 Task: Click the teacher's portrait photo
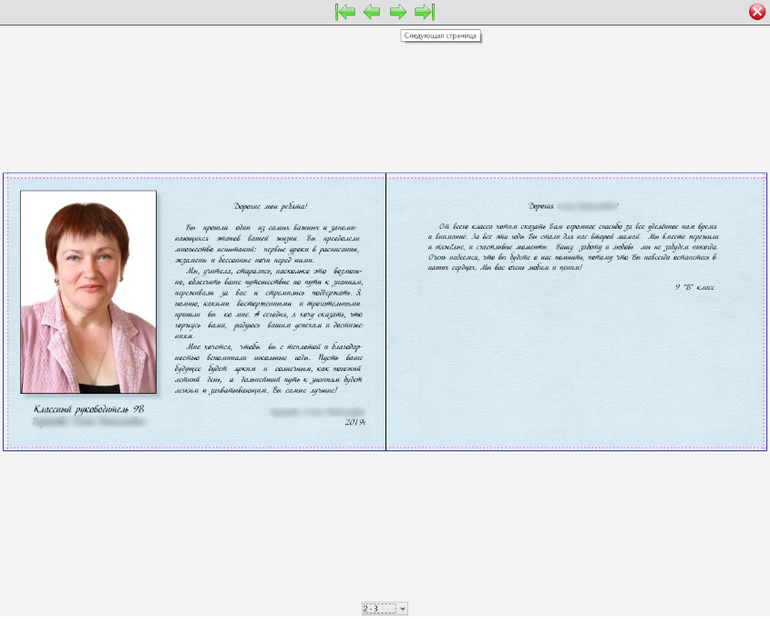click(88, 292)
